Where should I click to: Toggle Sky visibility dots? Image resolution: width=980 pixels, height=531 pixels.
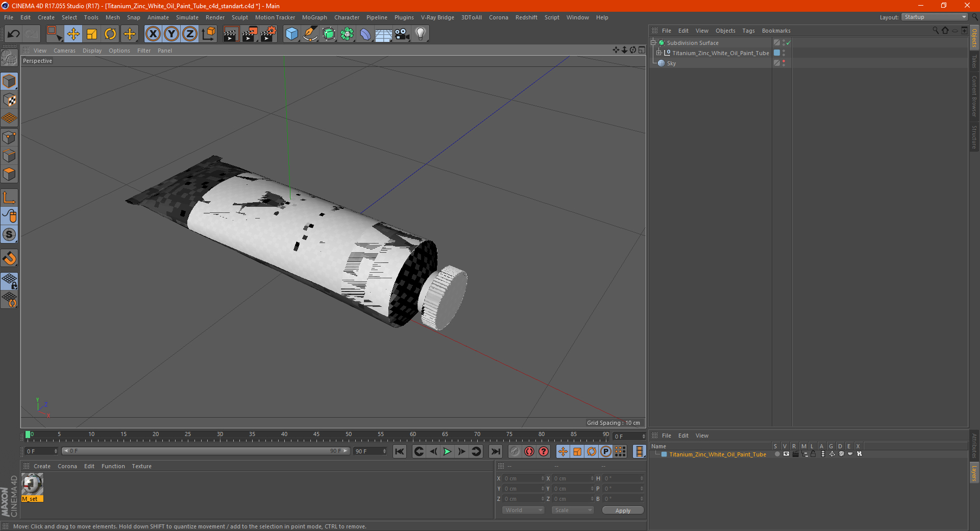click(783, 63)
